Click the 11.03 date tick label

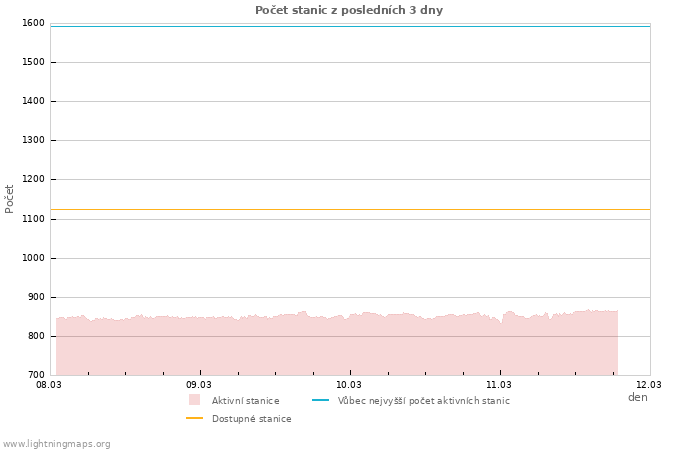pyautogui.click(x=499, y=384)
